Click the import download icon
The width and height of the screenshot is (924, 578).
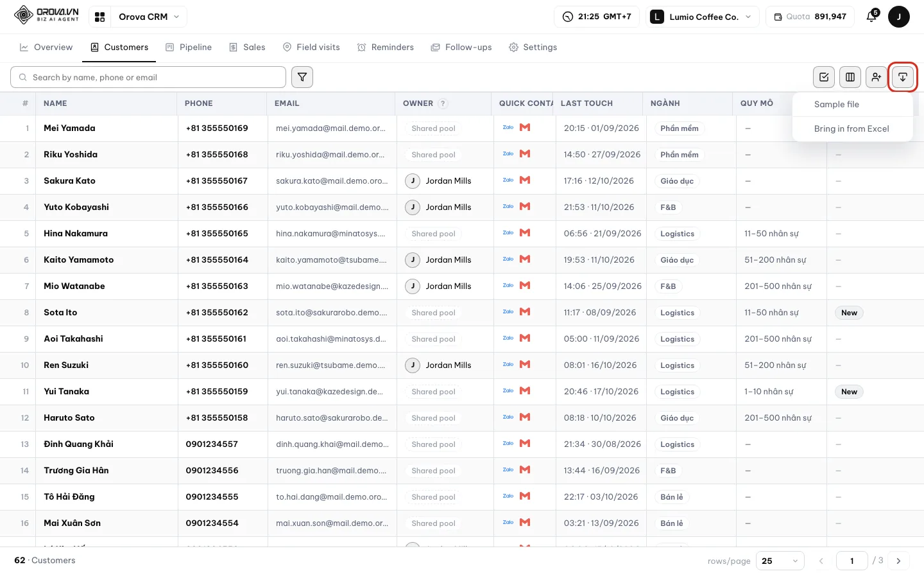pyautogui.click(x=903, y=77)
